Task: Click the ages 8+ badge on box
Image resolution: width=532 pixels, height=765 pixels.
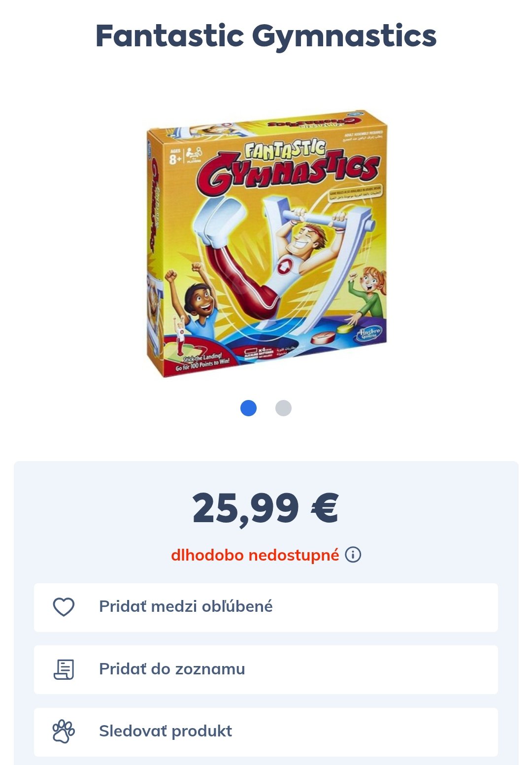Action: [175, 158]
